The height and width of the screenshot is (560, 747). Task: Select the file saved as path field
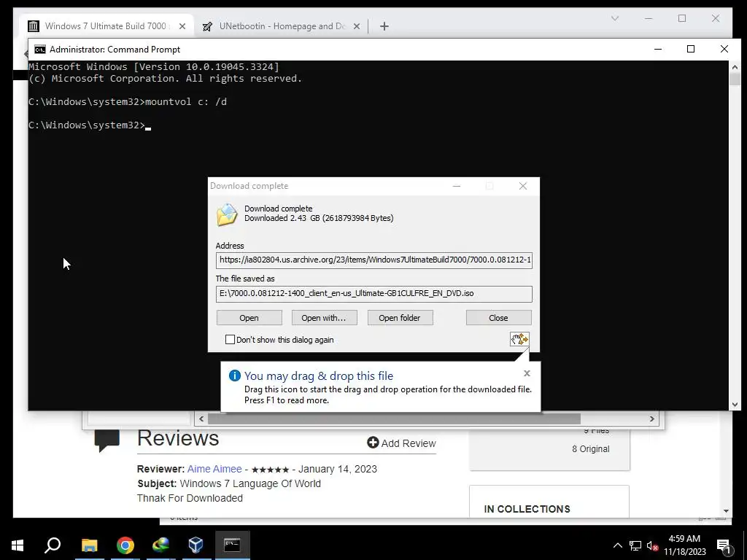[374, 294]
